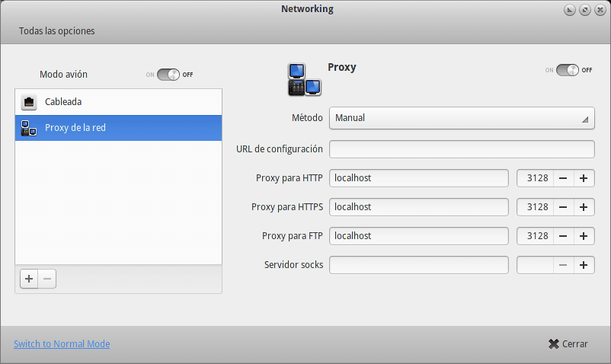Minimize the Networking window
The width and height of the screenshot is (611, 364).
570,10
